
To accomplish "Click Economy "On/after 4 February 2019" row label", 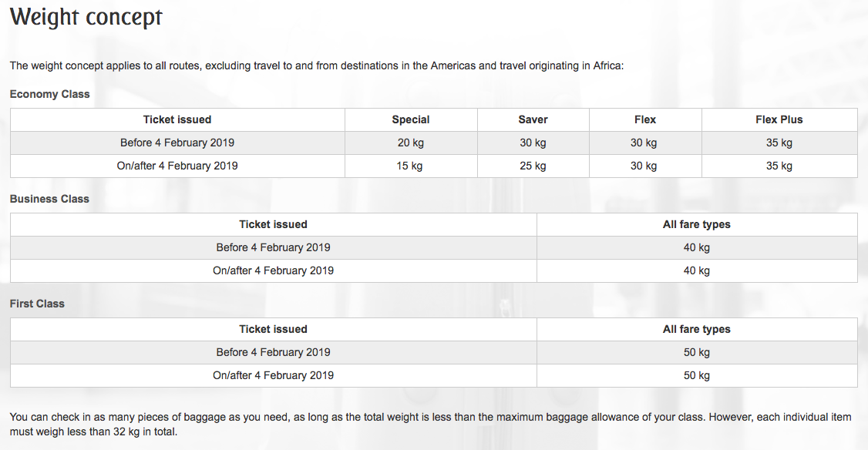I will (177, 166).
